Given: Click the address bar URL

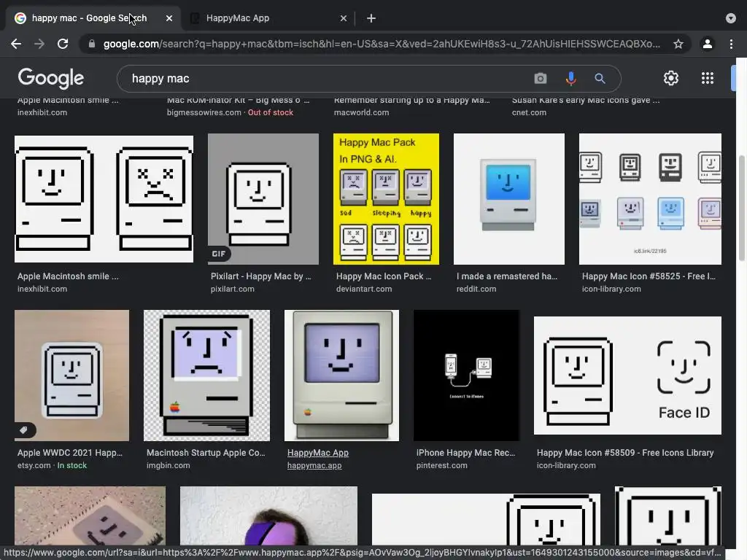Looking at the screenshot, I should pyautogui.click(x=382, y=44).
